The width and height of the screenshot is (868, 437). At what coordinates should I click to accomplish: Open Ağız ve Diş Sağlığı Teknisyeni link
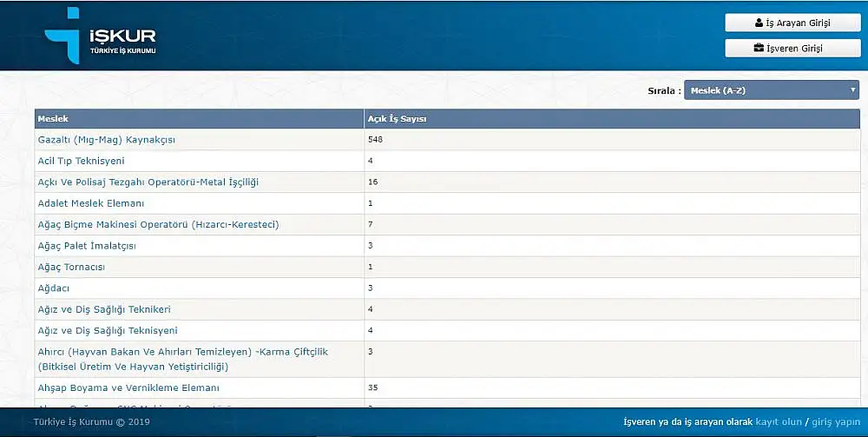108,331
